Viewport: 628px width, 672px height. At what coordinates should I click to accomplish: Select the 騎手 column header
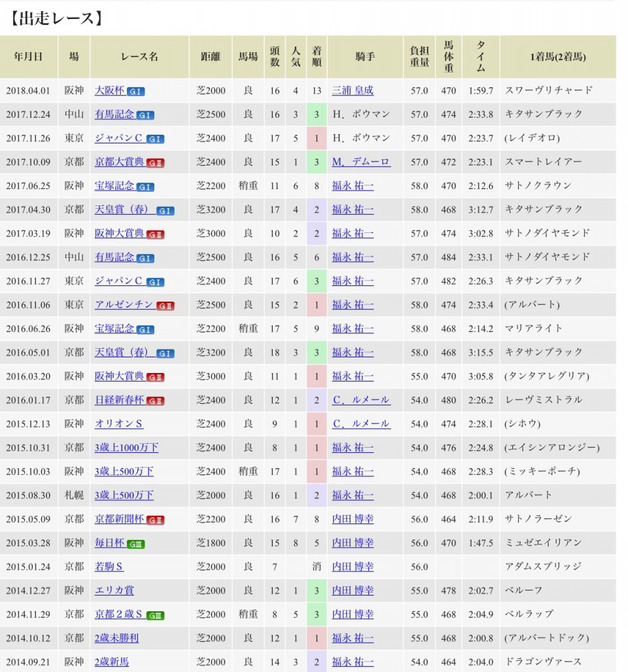(x=365, y=56)
